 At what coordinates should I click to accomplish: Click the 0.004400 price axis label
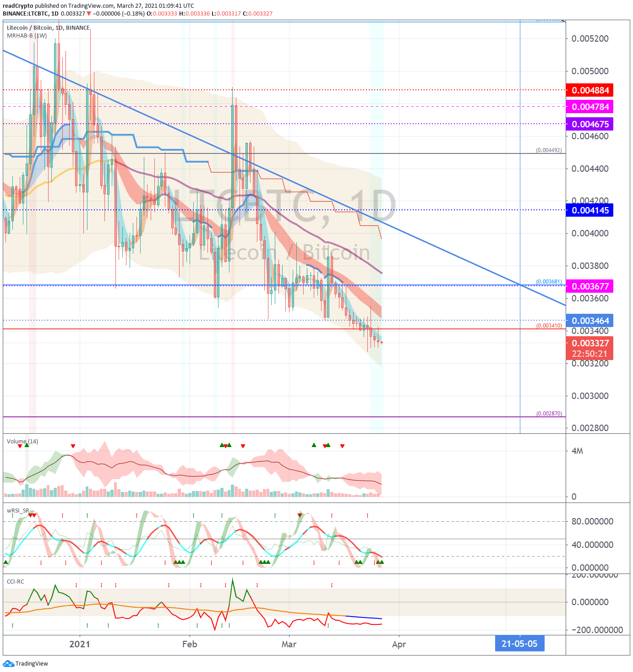(x=590, y=169)
